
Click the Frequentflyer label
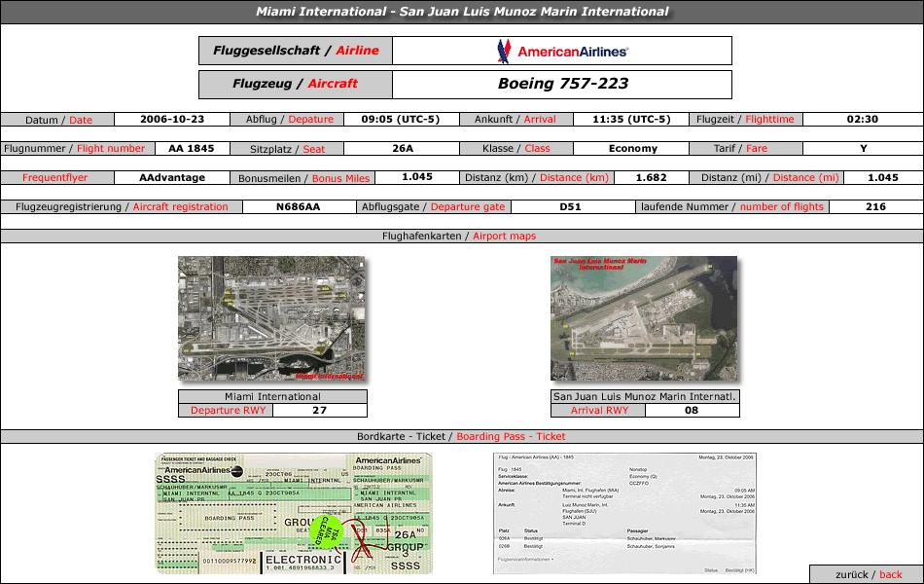56,177
